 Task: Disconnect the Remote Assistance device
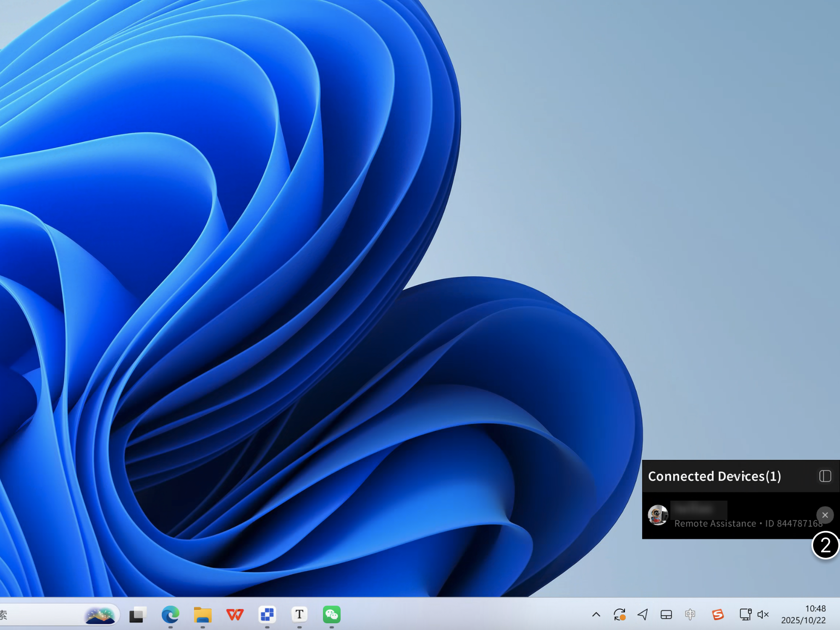point(824,515)
